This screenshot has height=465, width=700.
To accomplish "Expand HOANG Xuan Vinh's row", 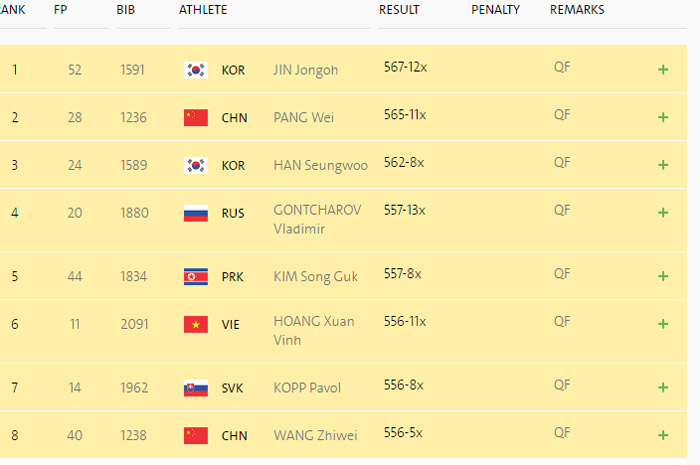I will coord(662,324).
